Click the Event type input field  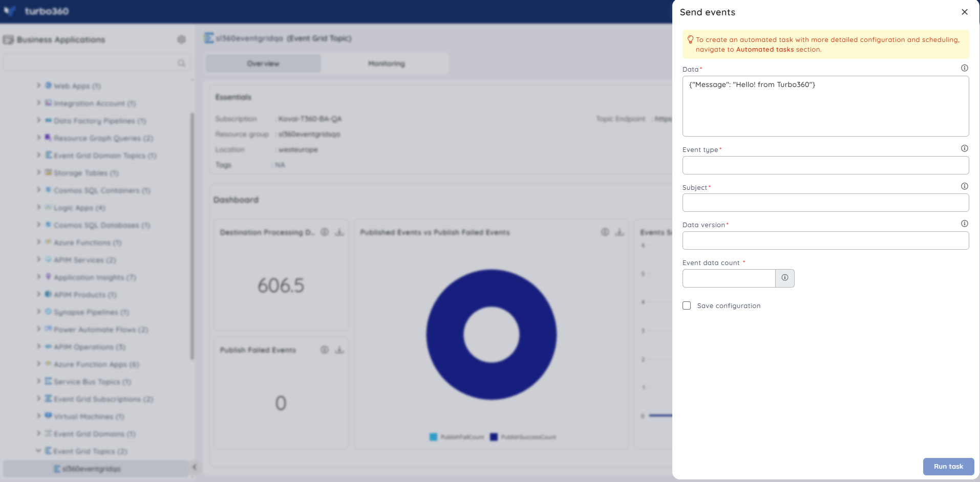(x=825, y=165)
